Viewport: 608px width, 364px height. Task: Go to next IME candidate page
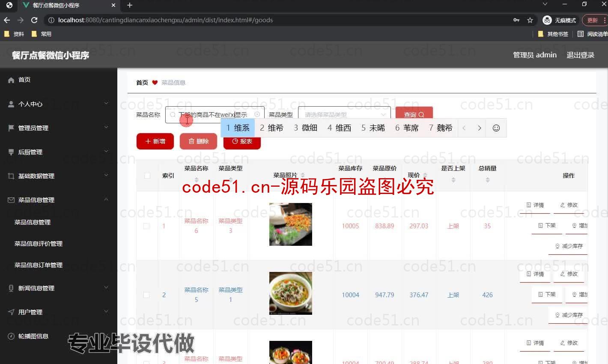[x=480, y=128]
